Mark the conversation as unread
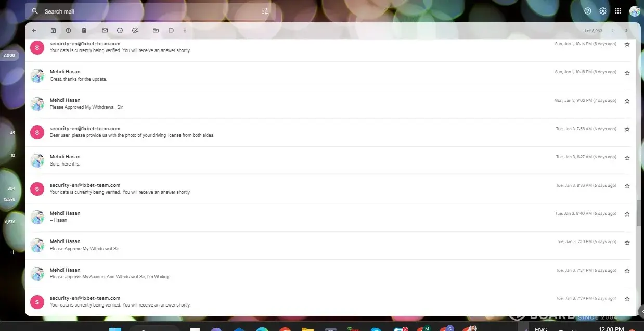This screenshot has height=331, width=644. [x=105, y=31]
